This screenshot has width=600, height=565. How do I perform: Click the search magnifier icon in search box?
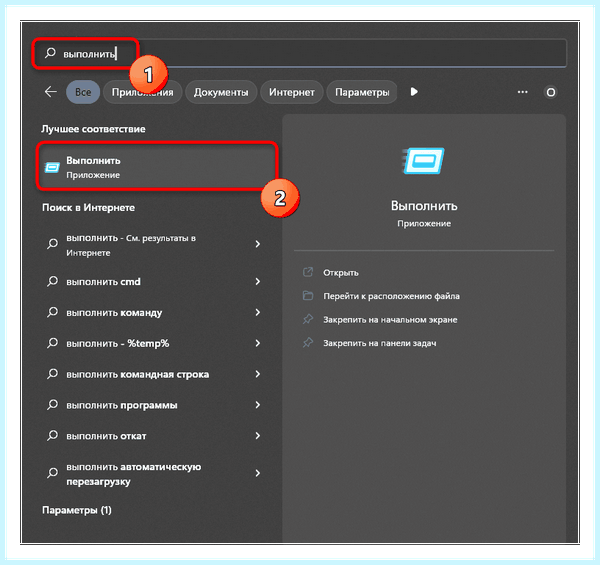click(x=50, y=53)
